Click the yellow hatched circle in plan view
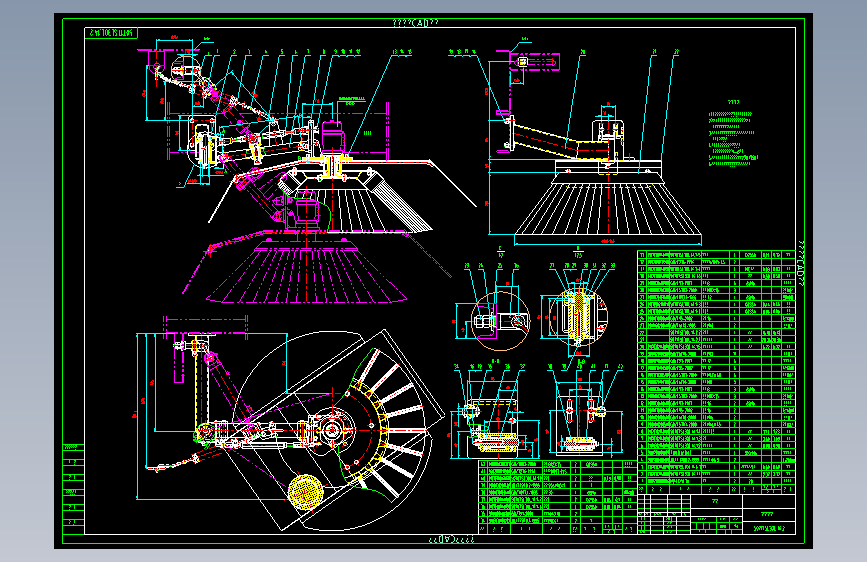The height and width of the screenshot is (562, 867). (304, 491)
